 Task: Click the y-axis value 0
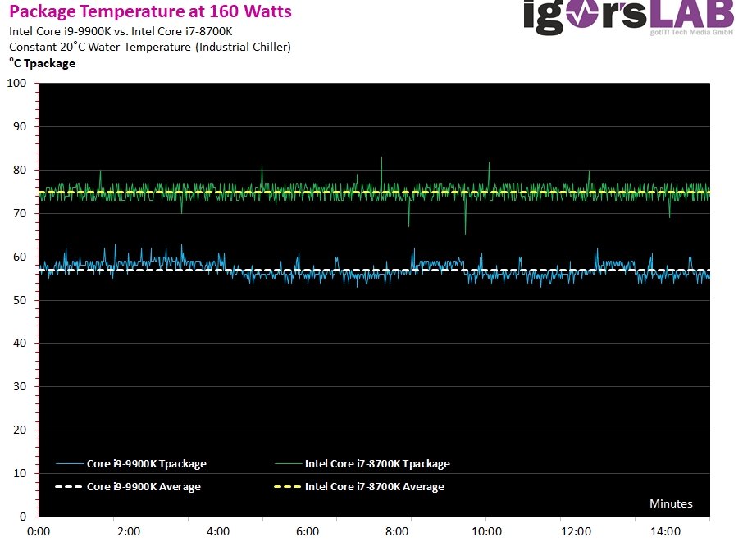pyautogui.click(x=23, y=517)
